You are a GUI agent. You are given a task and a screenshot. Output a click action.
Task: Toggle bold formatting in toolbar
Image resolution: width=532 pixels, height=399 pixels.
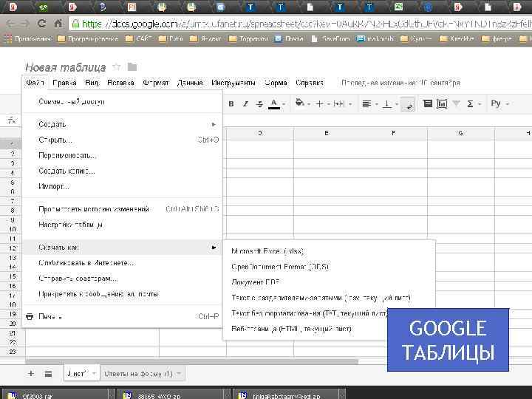[231, 104]
